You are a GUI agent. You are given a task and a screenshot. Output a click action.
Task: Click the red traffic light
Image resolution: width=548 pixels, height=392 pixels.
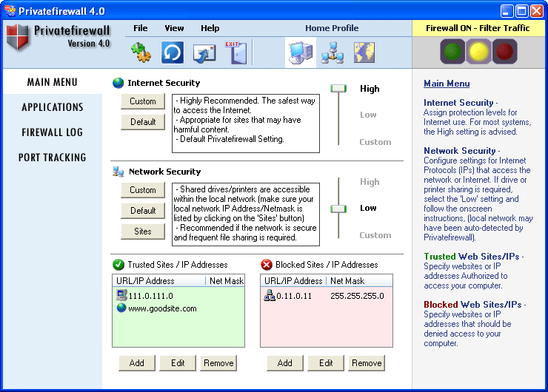[x=504, y=52]
